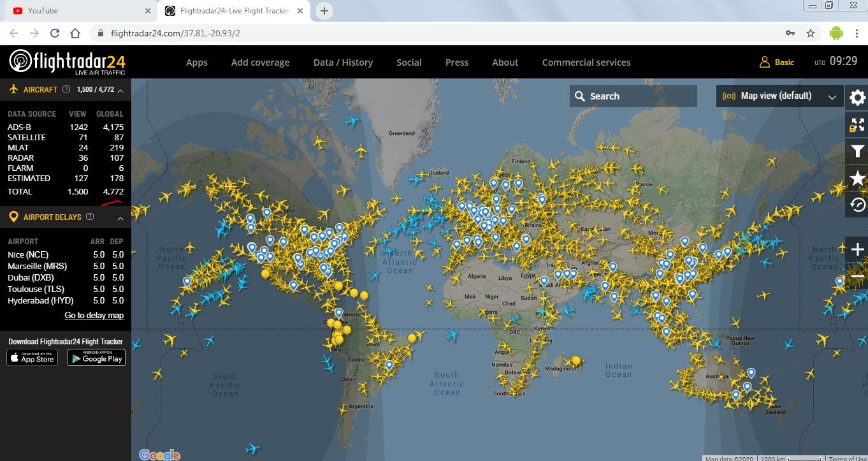The height and width of the screenshot is (461, 868).
Task: Open bookmarks star in map sidebar
Action: click(857, 178)
